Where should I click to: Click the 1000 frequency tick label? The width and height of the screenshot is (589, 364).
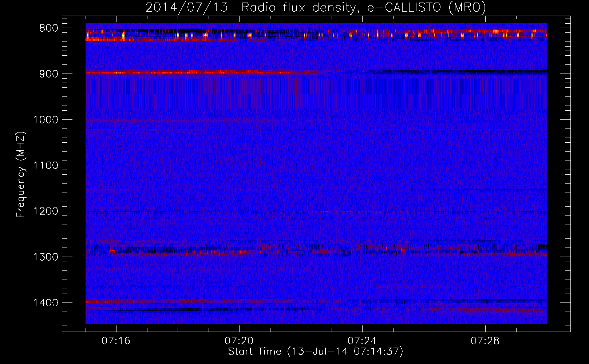(x=46, y=120)
